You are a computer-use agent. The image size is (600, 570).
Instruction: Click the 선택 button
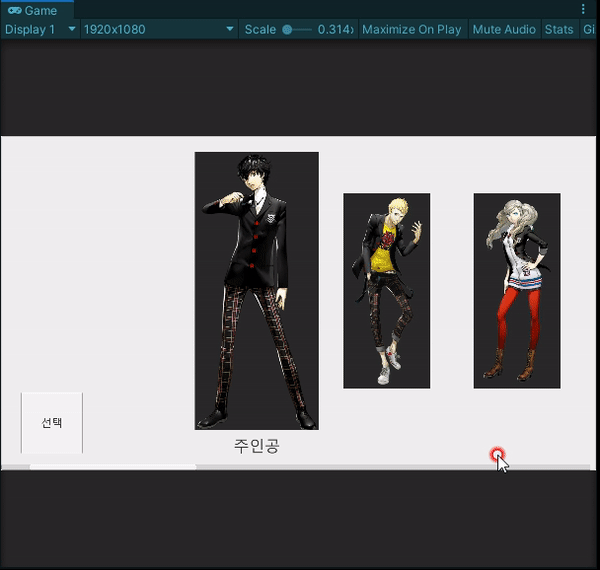pos(52,423)
